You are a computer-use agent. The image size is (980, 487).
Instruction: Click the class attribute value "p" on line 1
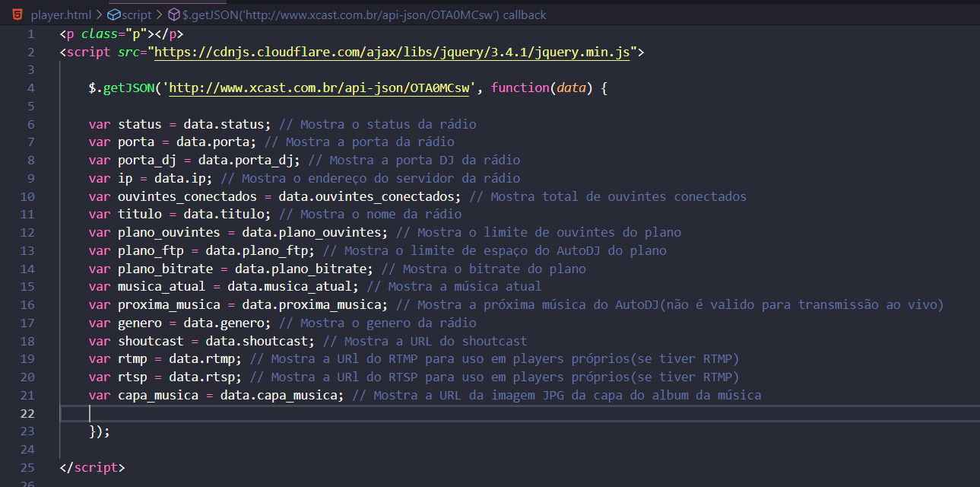pos(139,34)
